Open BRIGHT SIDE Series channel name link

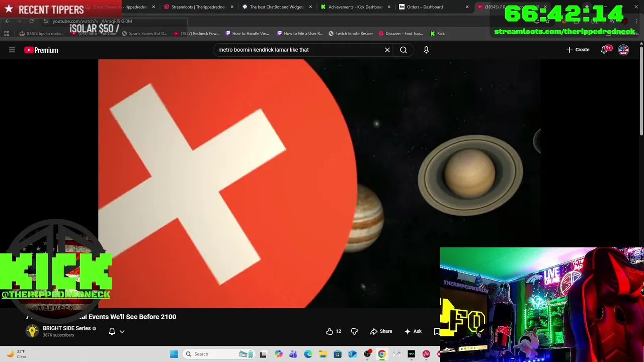point(66,328)
